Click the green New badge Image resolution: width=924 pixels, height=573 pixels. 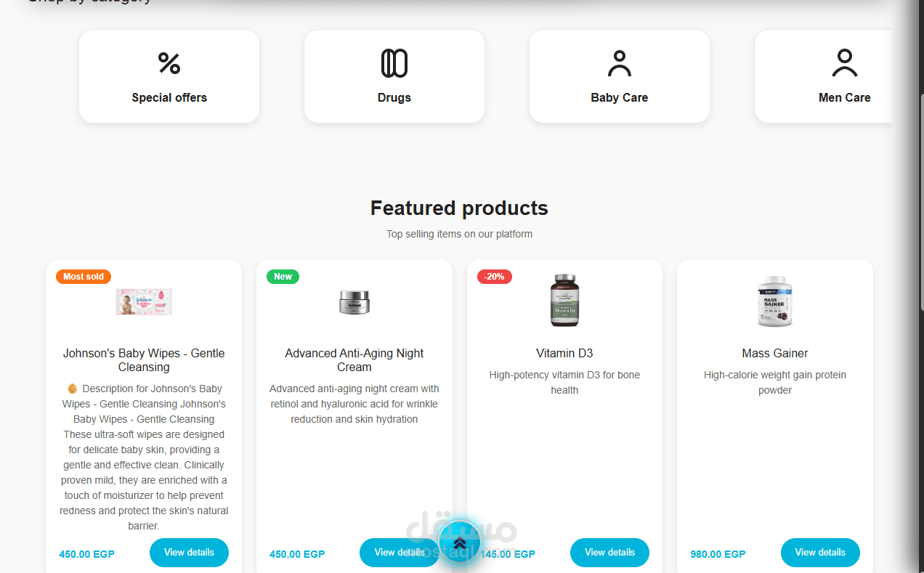283,277
